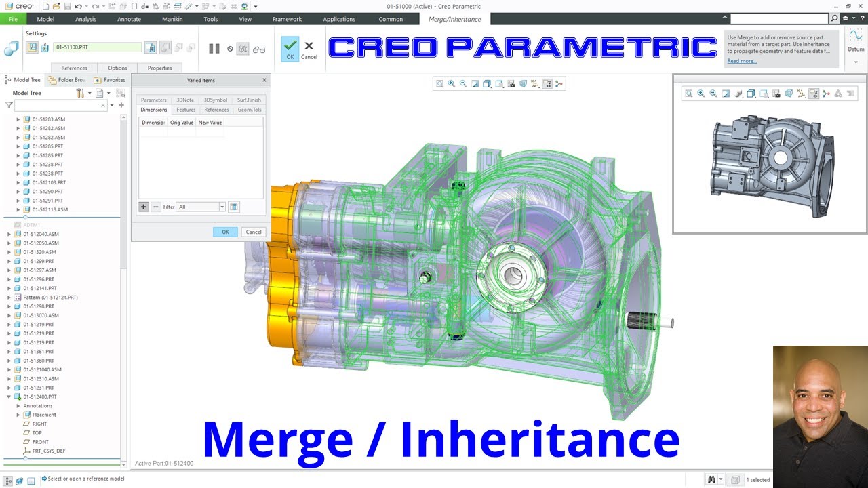Viewport: 868px width, 488px height.
Task: Click the tree columns display icon in Model Tree
Action: coord(99,93)
